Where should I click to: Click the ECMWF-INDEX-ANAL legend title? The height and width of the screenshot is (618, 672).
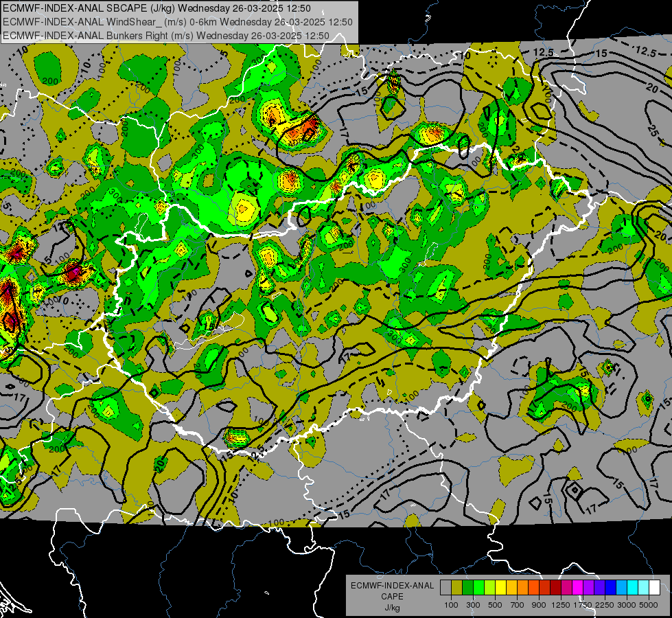click(x=392, y=586)
